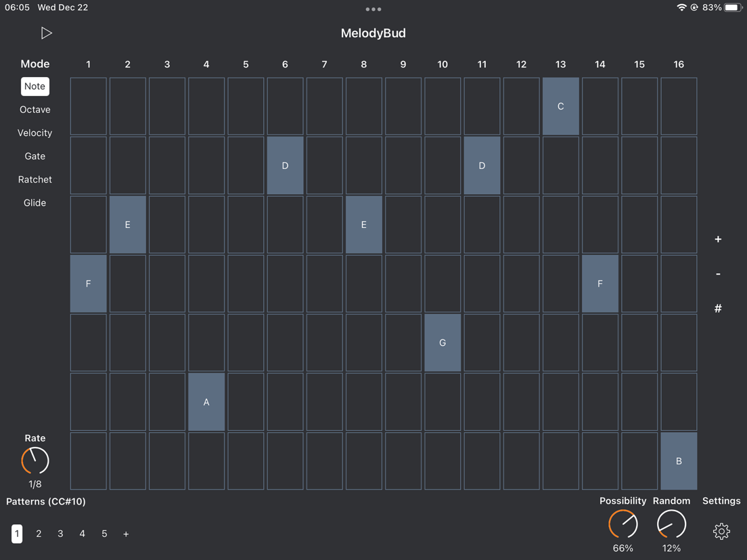Image resolution: width=747 pixels, height=560 pixels.
Task: Adjust the Rate knob
Action: (35, 461)
